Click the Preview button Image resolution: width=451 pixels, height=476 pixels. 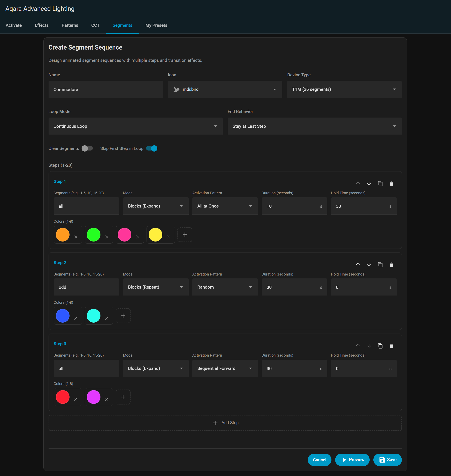pos(352,460)
